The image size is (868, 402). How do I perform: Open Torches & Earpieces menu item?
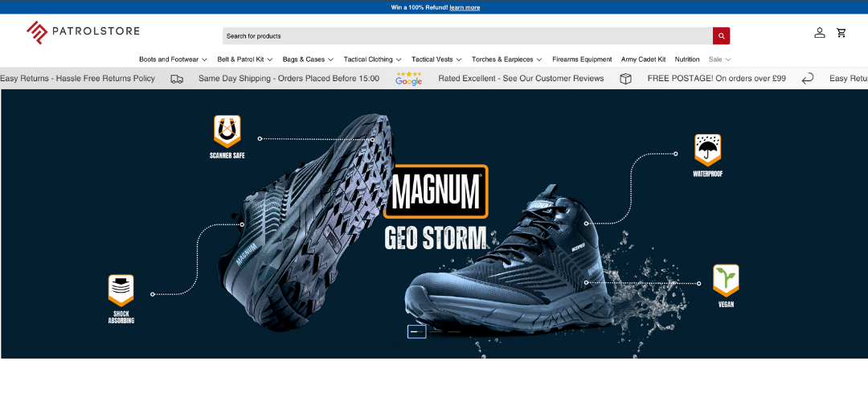click(x=502, y=59)
